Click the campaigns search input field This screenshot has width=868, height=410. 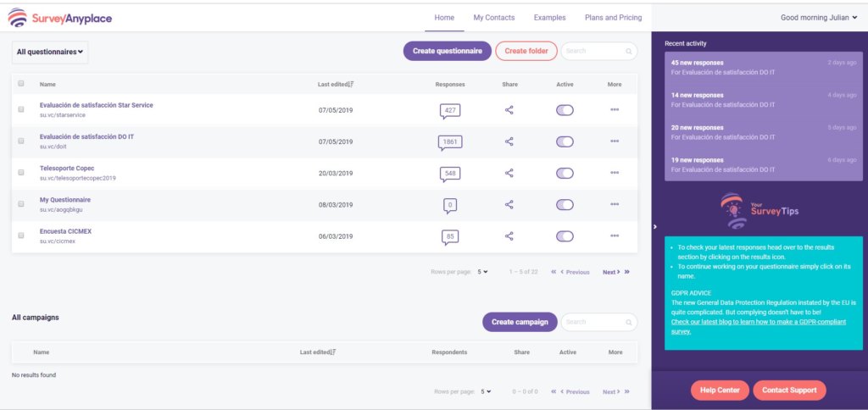point(593,322)
